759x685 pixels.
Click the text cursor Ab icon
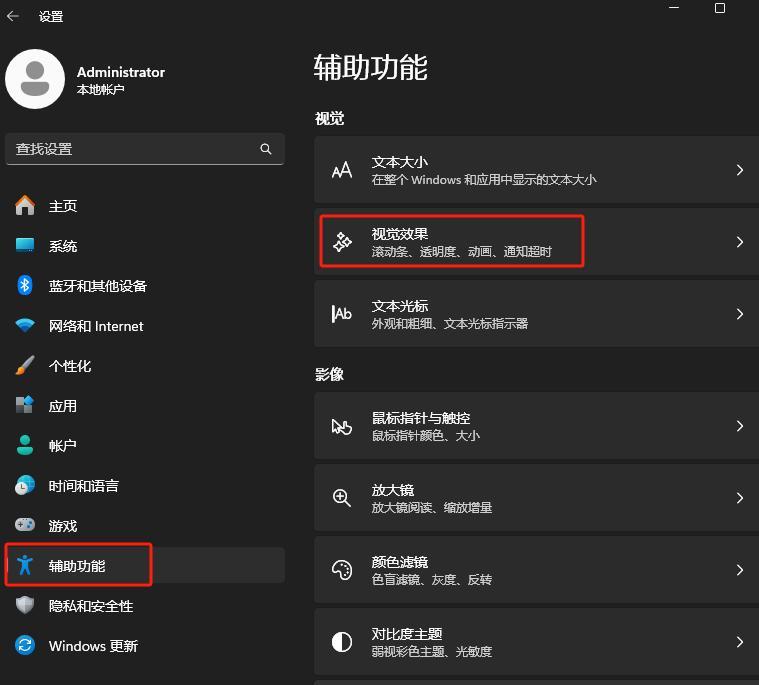point(342,314)
